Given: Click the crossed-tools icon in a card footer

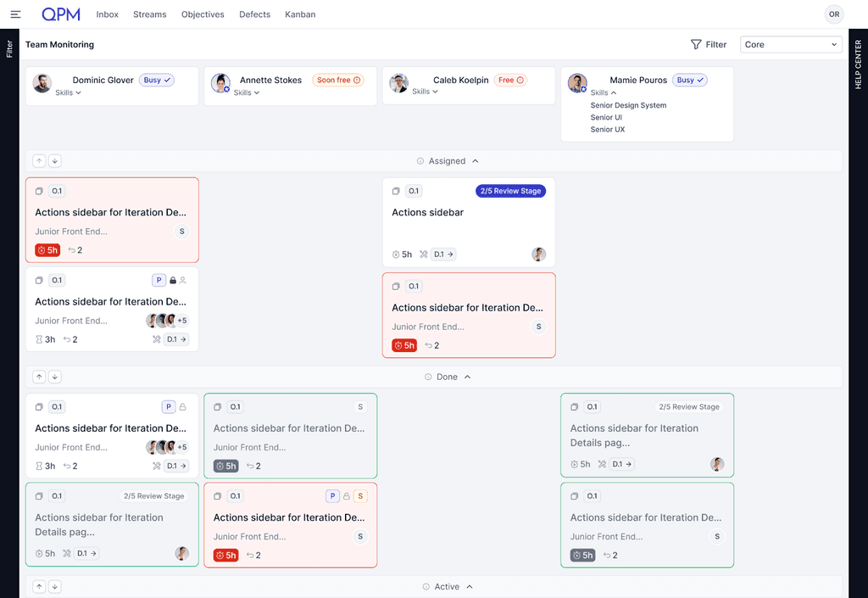Looking at the screenshot, I should 158,338.
